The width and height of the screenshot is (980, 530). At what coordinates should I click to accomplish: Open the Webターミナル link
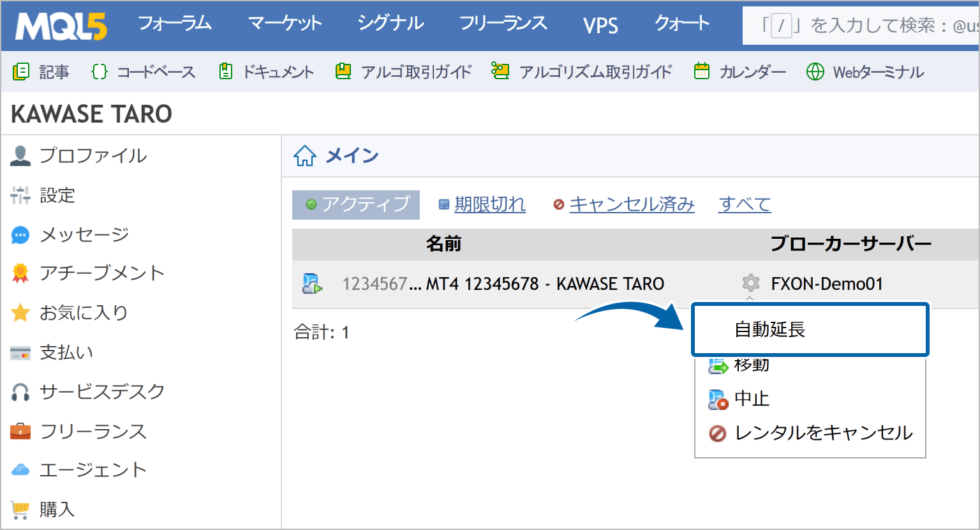[879, 72]
